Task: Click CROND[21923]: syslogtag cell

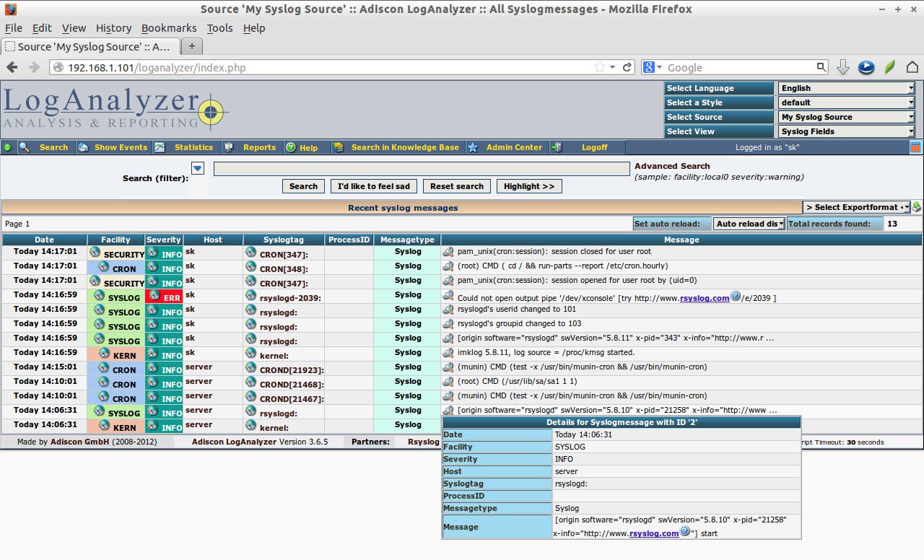Action: click(x=284, y=368)
